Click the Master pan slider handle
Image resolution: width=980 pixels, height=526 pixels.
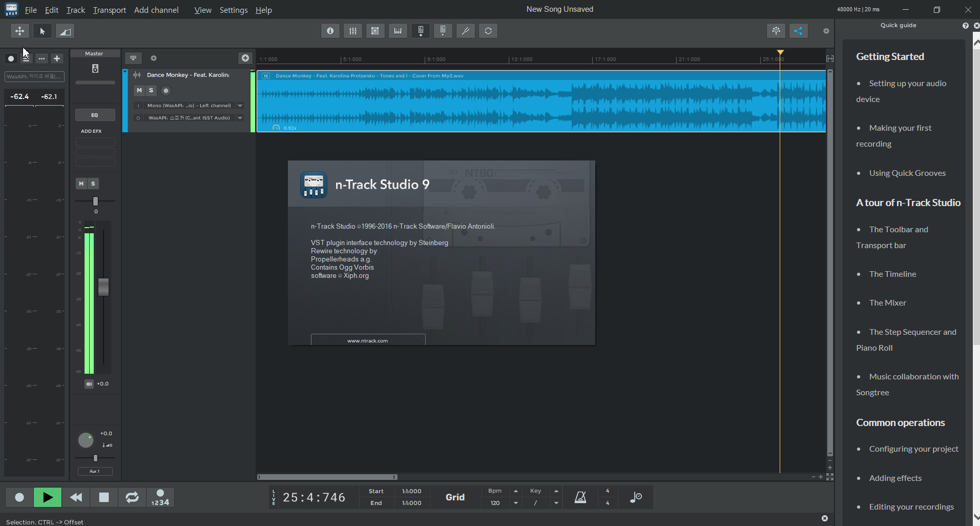[95, 201]
